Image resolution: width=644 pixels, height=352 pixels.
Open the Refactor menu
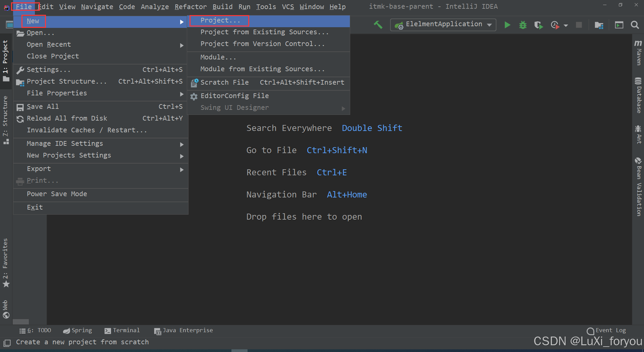191,7
